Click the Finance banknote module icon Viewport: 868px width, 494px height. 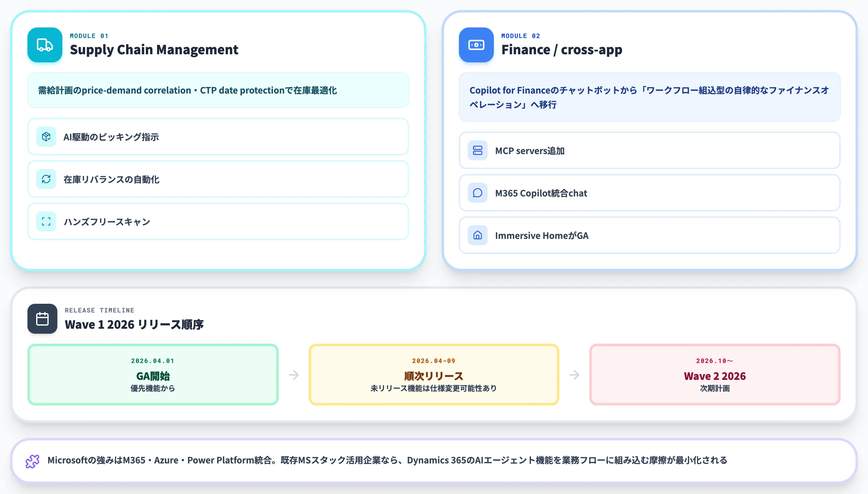point(476,45)
